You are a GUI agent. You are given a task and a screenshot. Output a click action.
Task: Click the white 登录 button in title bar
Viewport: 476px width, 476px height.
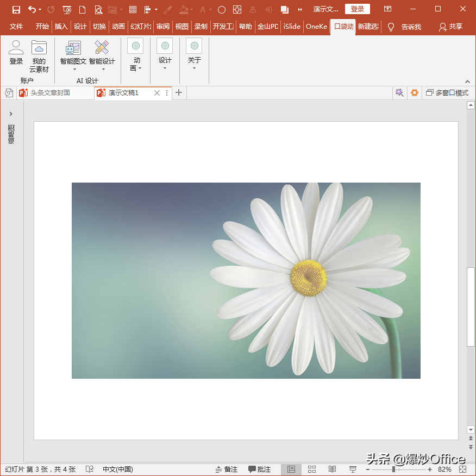tap(358, 9)
